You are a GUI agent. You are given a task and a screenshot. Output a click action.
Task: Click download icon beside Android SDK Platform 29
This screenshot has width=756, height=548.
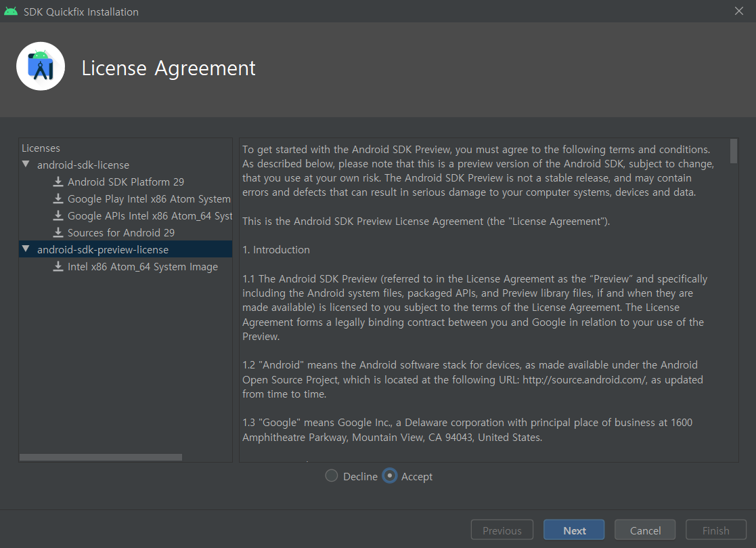[x=58, y=182]
